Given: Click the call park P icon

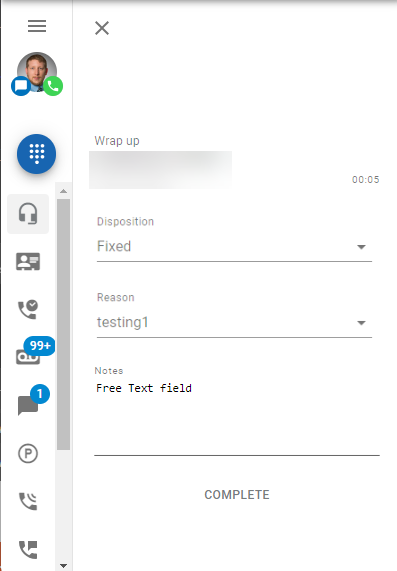Looking at the screenshot, I should coord(28,454).
